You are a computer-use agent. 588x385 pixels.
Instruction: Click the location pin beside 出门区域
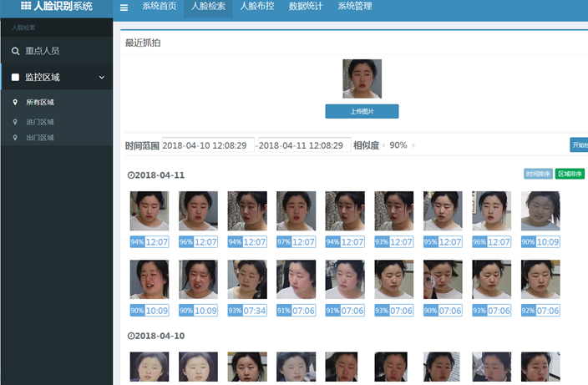point(15,138)
